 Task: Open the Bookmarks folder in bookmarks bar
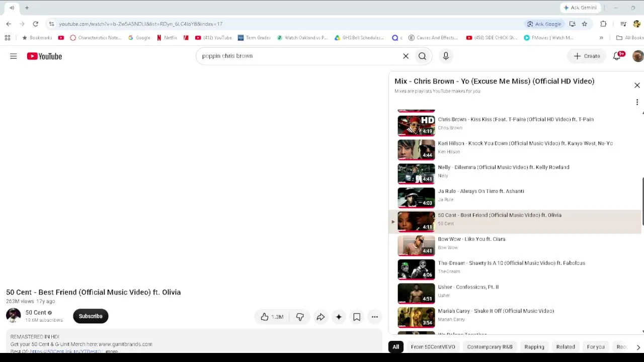click(37, 38)
